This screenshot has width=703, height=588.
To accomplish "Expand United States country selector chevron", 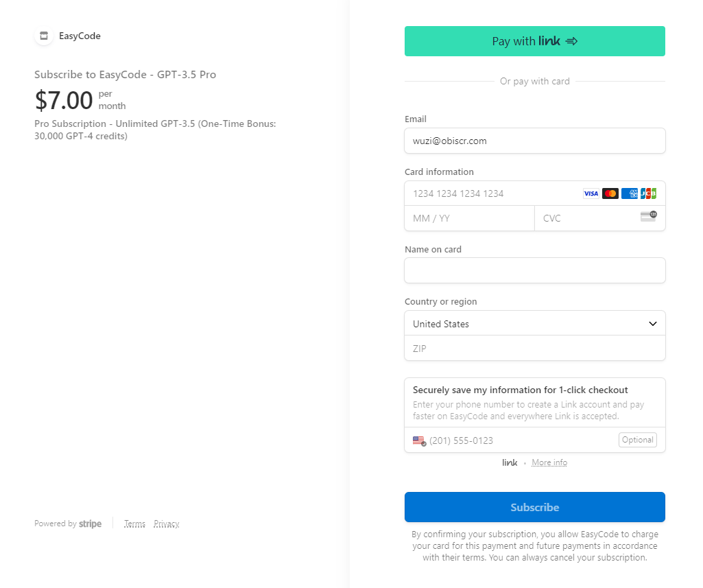I will [652, 323].
